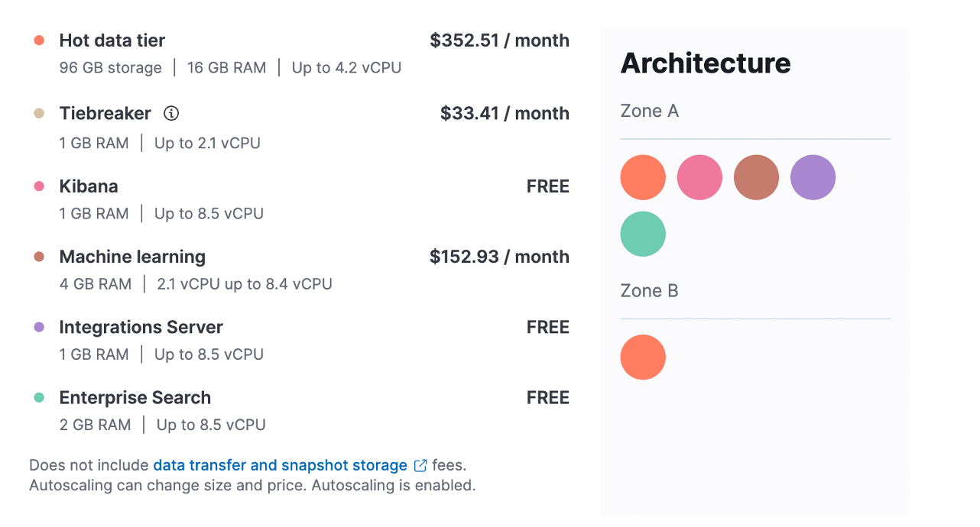Viewport: 980px width, 527px height.
Task: Click the orange Hot data tier bullet dot
Action: coord(39,40)
